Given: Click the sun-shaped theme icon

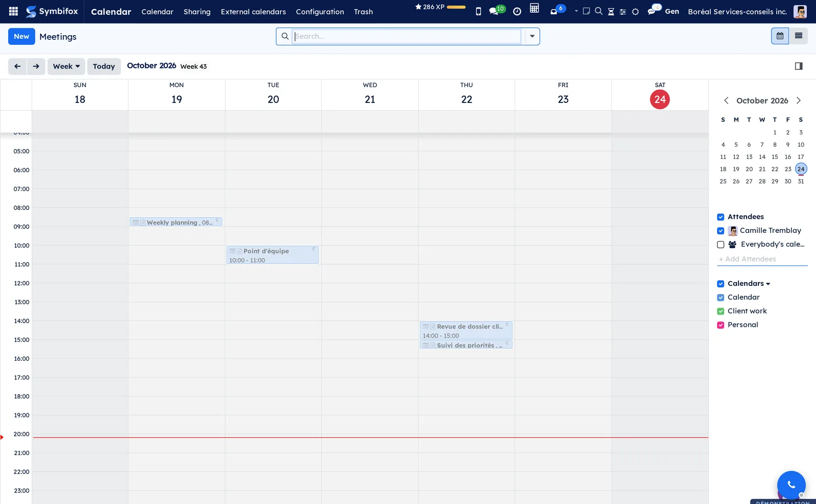Looking at the screenshot, I should click(x=635, y=11).
